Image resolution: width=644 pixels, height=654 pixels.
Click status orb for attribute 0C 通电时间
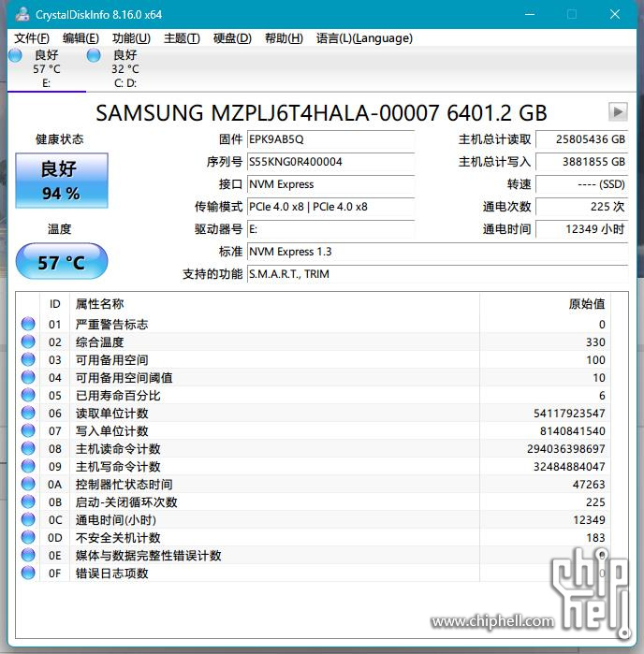(x=28, y=519)
